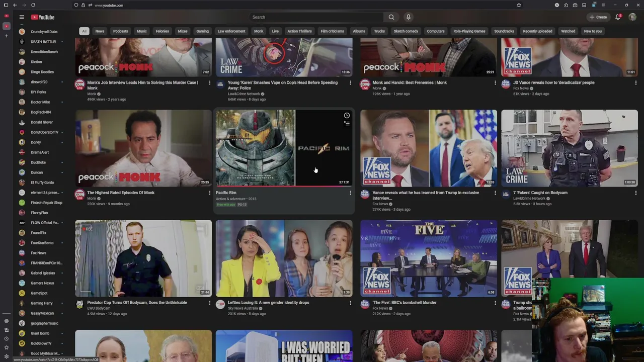
Task: Filter feed by New to you chip
Action: coord(593,31)
